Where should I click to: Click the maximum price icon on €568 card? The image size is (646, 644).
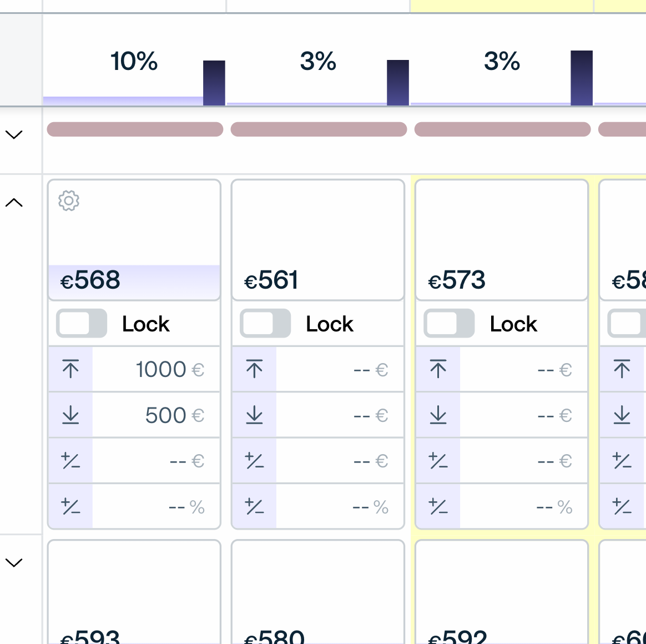(x=70, y=369)
